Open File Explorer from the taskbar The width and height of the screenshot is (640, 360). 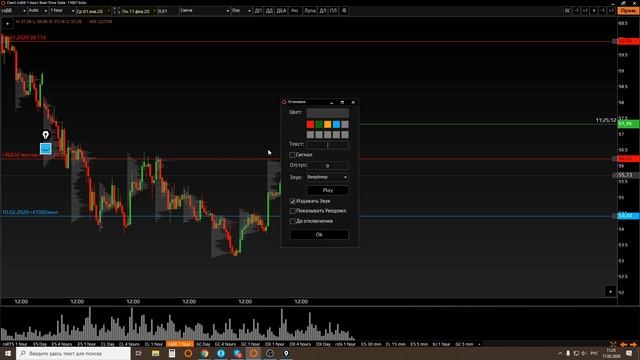coord(156,353)
